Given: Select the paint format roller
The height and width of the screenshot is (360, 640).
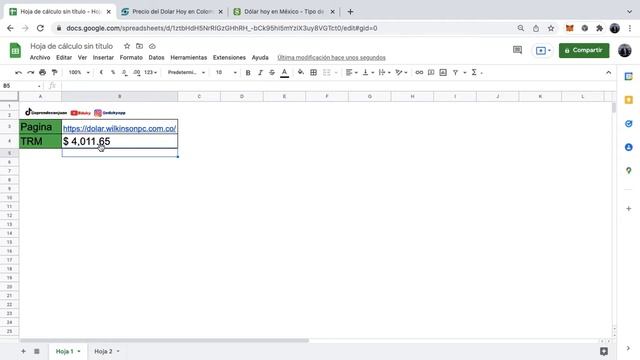Looking at the screenshot, I should coord(54,72).
